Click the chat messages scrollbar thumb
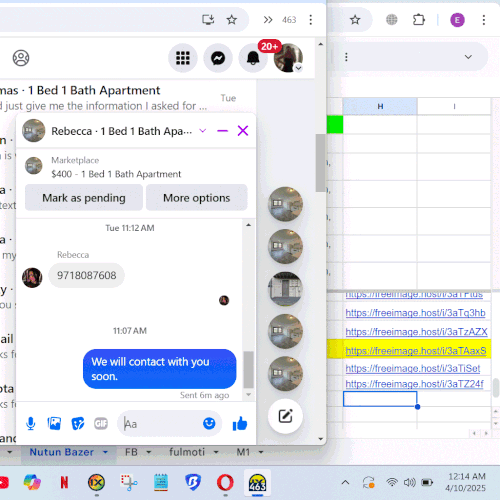 [248, 370]
